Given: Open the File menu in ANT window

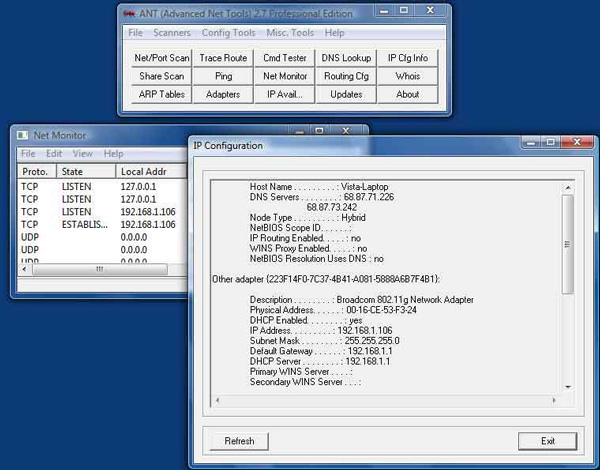Looking at the screenshot, I should [x=135, y=33].
